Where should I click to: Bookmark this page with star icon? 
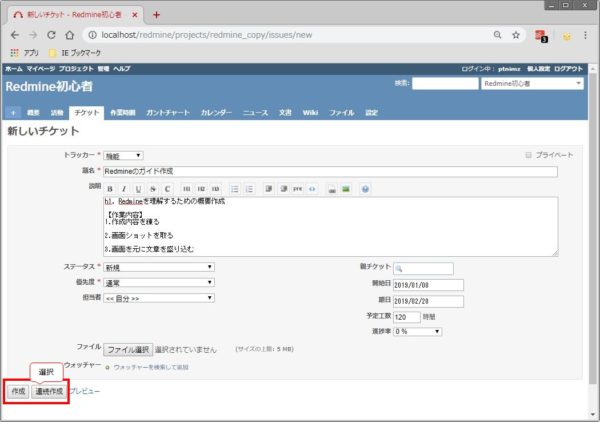pyautogui.click(x=516, y=35)
